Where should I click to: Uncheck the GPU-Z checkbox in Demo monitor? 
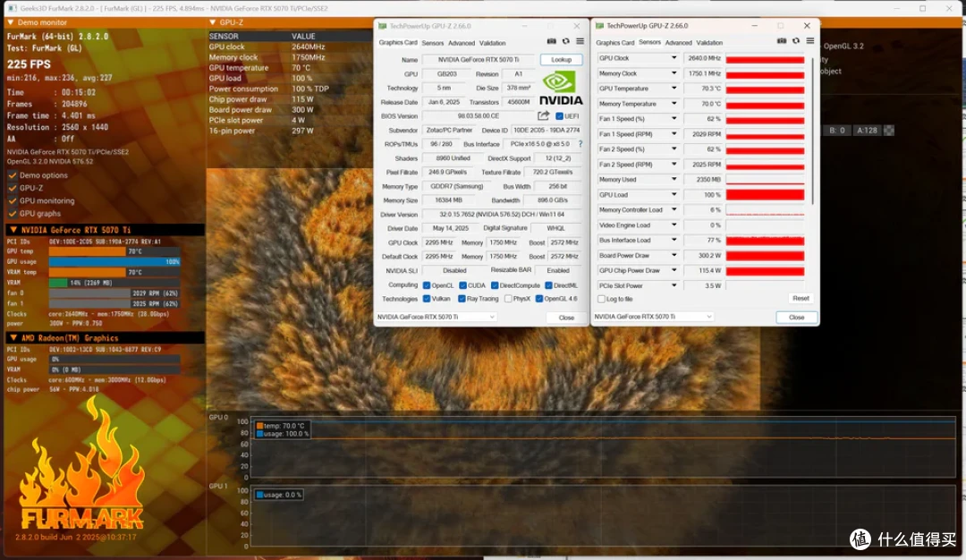click(x=13, y=188)
